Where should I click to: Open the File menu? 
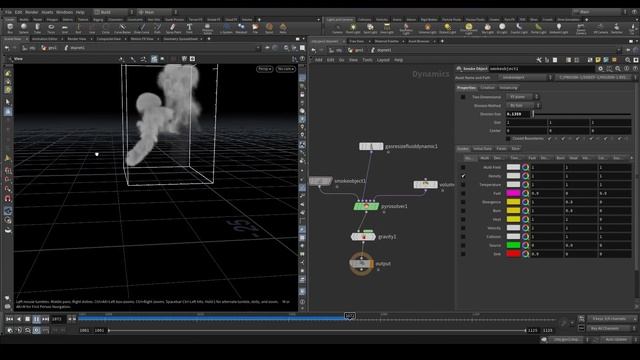[8, 12]
